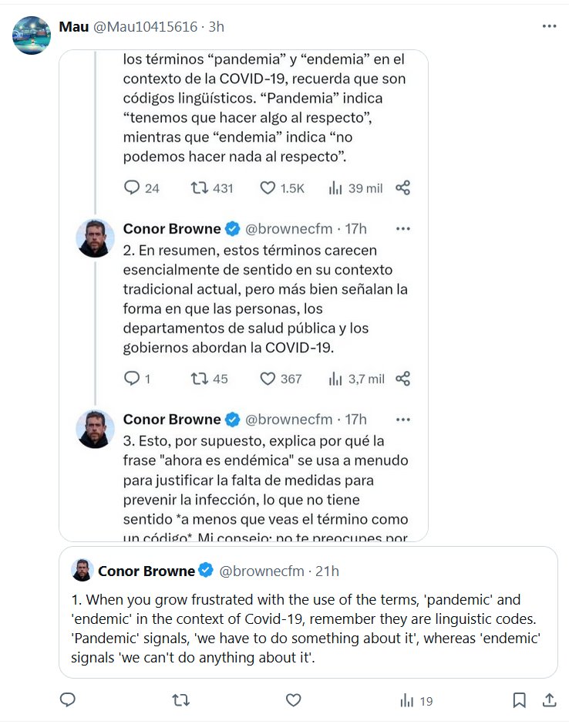The width and height of the screenshot is (569, 728).
Task: Reply to Mau's post at the bottom
Action: tap(68, 700)
